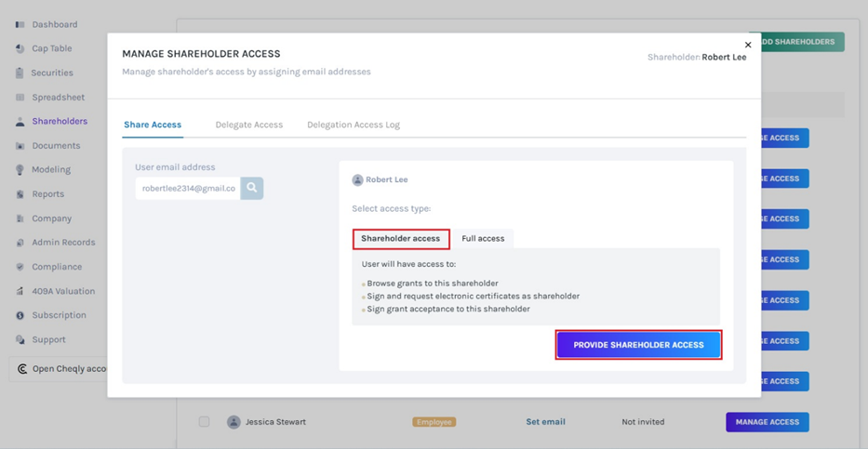Click the Securities clipboard icon
This screenshot has width=868, height=449.
[20, 73]
